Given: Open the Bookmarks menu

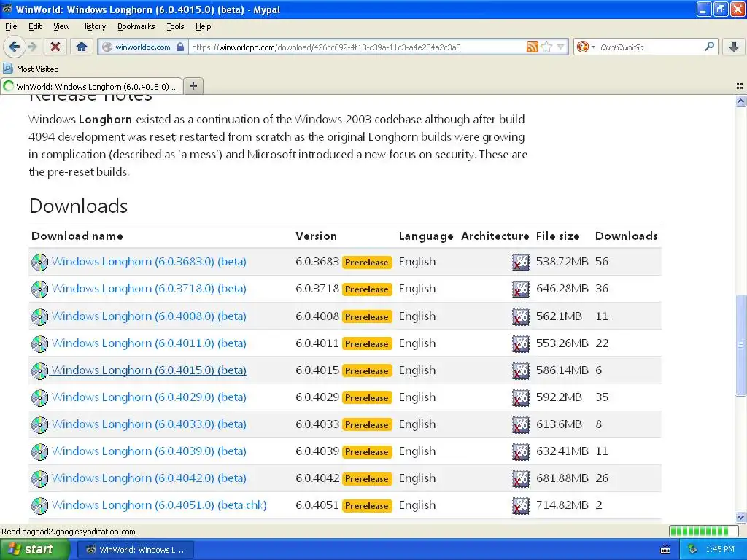Looking at the screenshot, I should click(x=136, y=27).
